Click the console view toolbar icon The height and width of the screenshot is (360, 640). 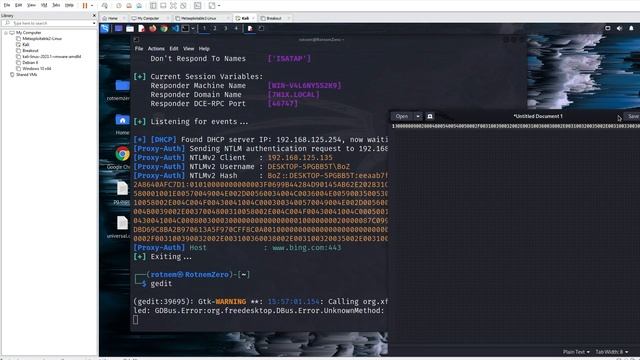pos(198,6)
